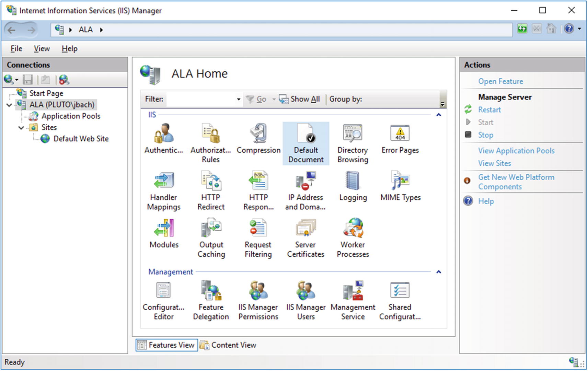Select Default Web Site tree node
Image resolution: width=588 pixels, height=371 pixels.
coord(81,139)
